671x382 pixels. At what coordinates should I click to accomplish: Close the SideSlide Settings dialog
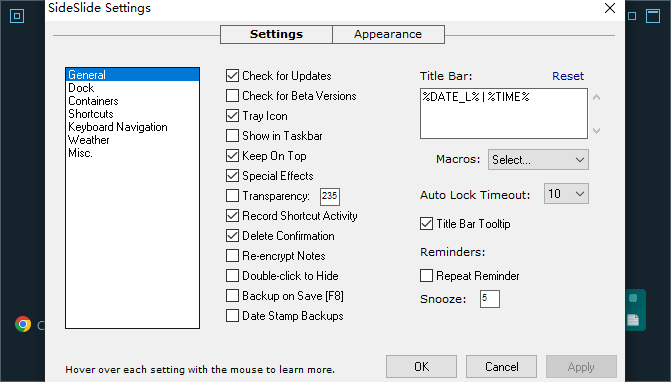tap(610, 8)
